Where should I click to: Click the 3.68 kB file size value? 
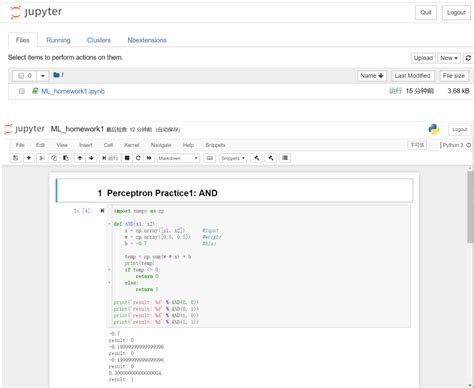pos(458,91)
